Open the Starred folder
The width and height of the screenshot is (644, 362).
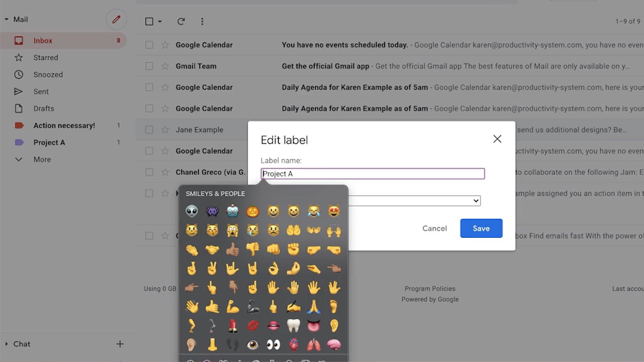pos(46,58)
